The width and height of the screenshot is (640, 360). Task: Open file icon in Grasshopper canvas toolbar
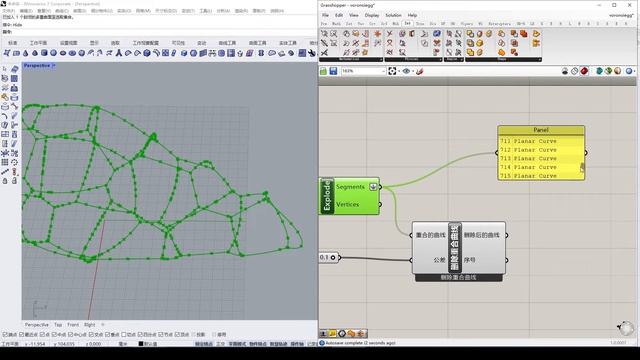pos(324,71)
